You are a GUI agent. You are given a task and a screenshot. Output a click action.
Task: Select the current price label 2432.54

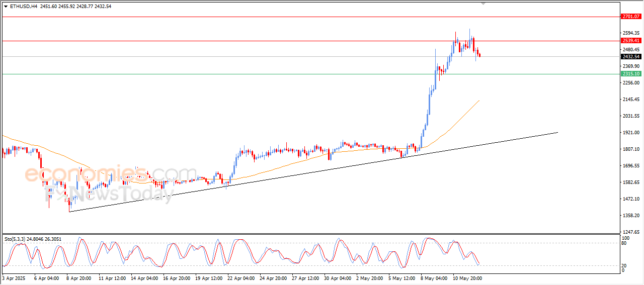631,57
